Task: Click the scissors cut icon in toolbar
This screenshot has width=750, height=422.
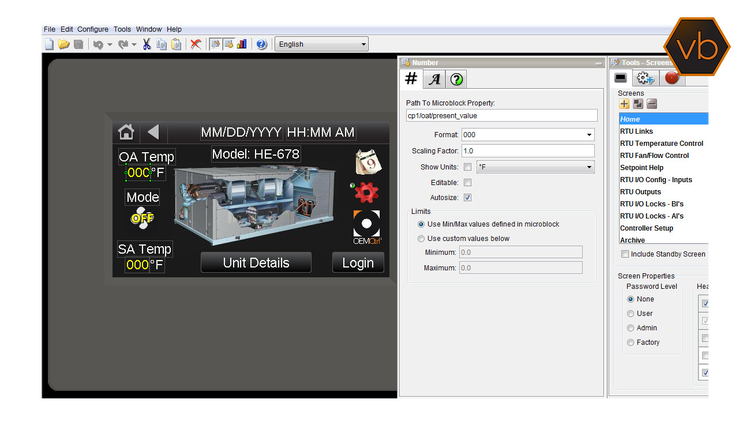Action: pos(146,44)
